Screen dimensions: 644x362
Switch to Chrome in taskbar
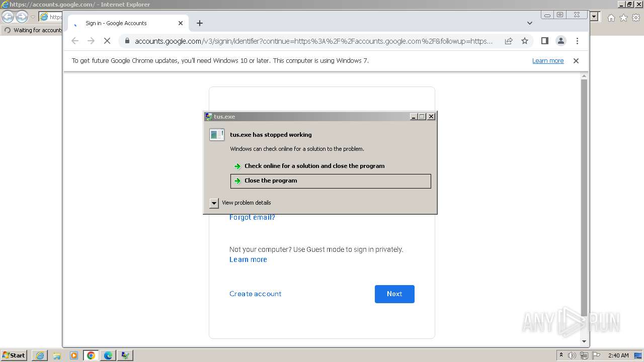91,355
